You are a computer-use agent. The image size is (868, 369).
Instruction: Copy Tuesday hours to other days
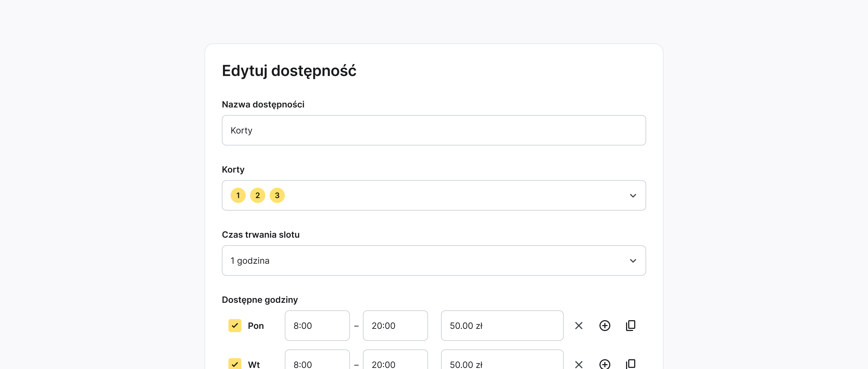pos(630,364)
